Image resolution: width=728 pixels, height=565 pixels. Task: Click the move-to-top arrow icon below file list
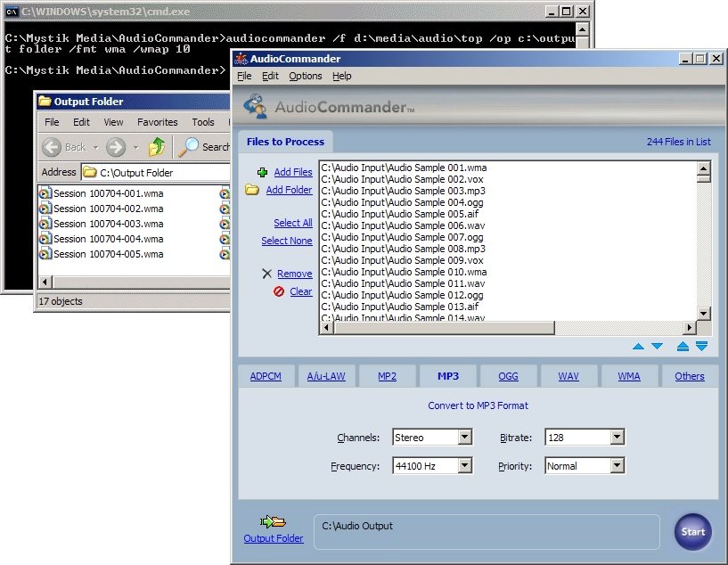(x=683, y=347)
